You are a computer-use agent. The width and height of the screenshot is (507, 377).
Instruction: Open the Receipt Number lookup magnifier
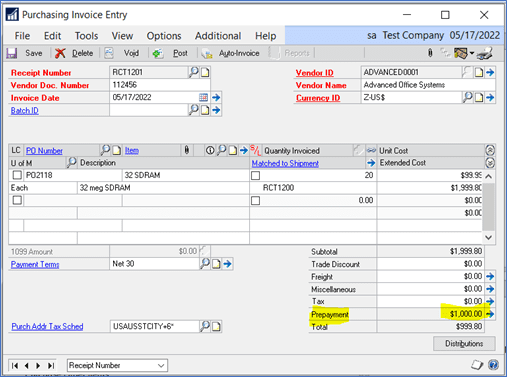pos(193,72)
